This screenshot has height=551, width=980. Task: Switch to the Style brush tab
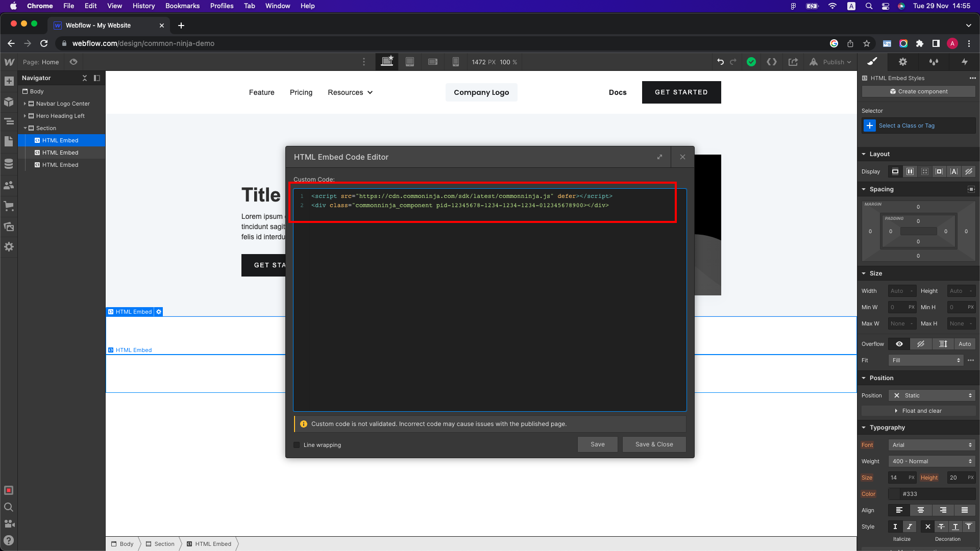[872, 62]
